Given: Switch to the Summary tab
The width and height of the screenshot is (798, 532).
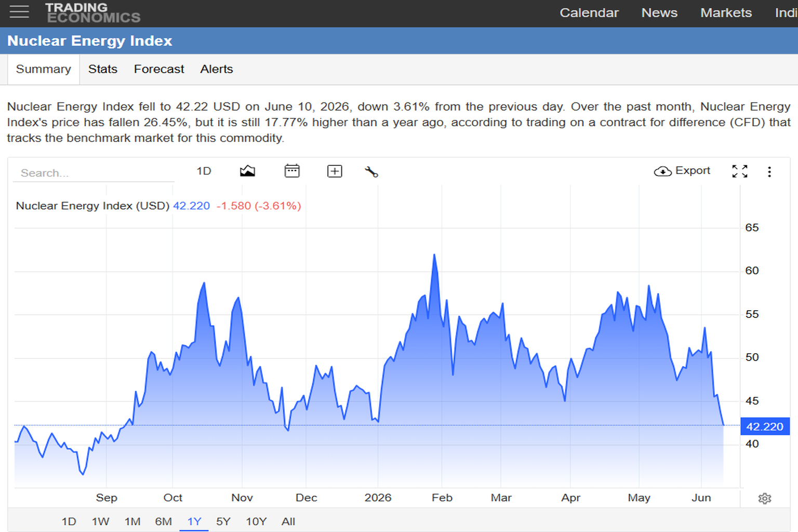Looking at the screenshot, I should [x=44, y=69].
